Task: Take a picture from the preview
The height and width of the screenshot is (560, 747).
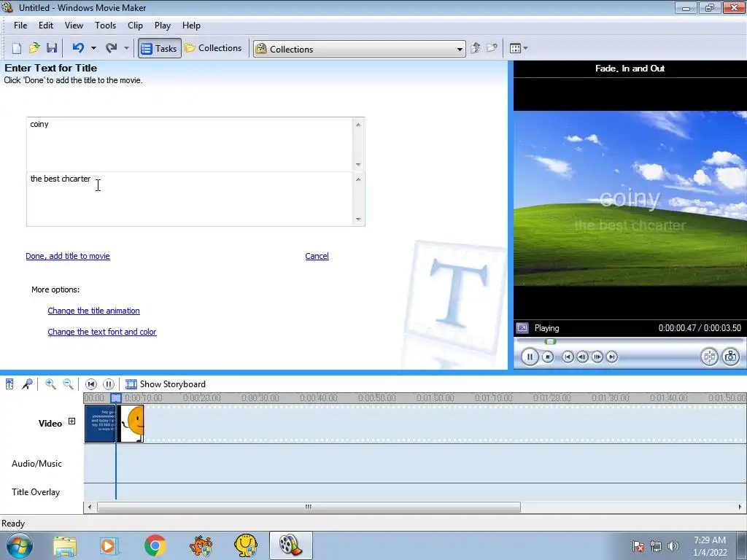Action: [730, 357]
